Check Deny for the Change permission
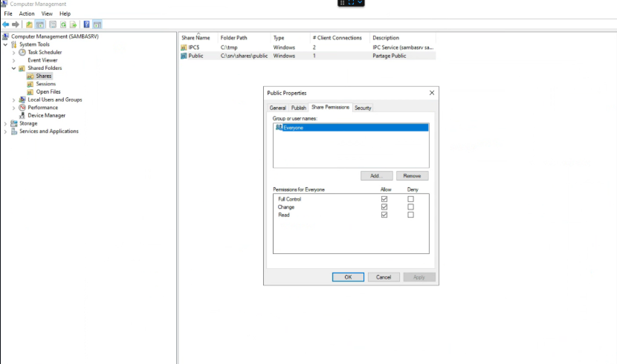Viewport: 617px width, 364px height. (410, 207)
